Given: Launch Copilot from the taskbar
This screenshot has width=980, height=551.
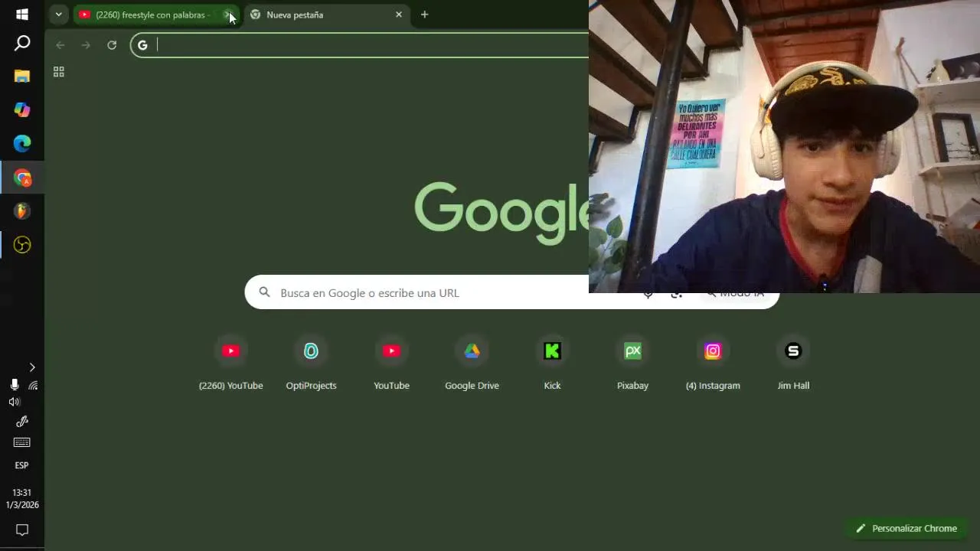Looking at the screenshot, I should coord(22,109).
